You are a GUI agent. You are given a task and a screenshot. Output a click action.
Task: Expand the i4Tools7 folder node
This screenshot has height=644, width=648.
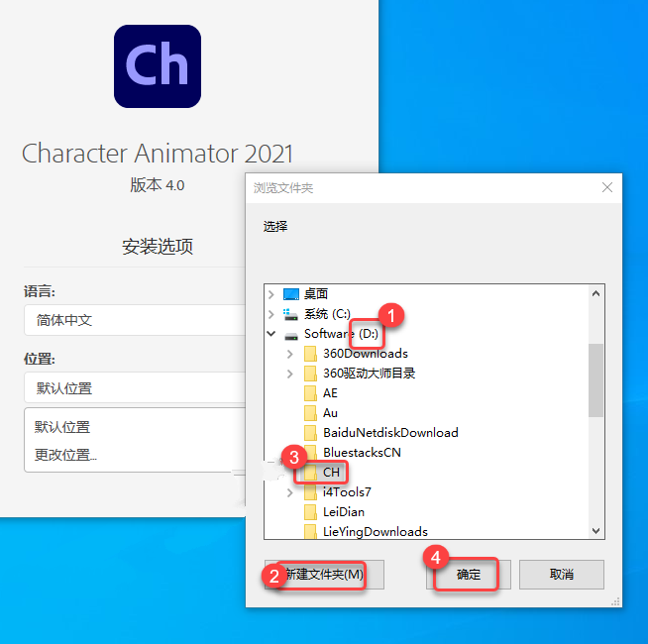click(x=290, y=492)
